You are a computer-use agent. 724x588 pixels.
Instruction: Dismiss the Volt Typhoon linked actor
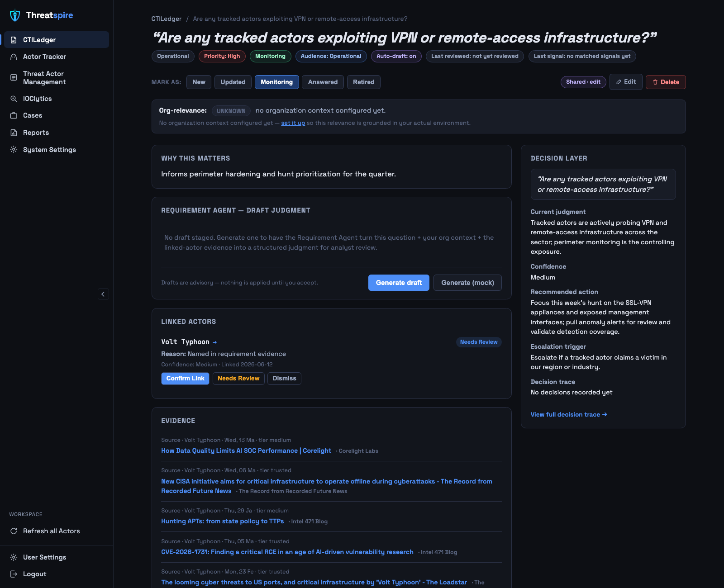coord(284,379)
